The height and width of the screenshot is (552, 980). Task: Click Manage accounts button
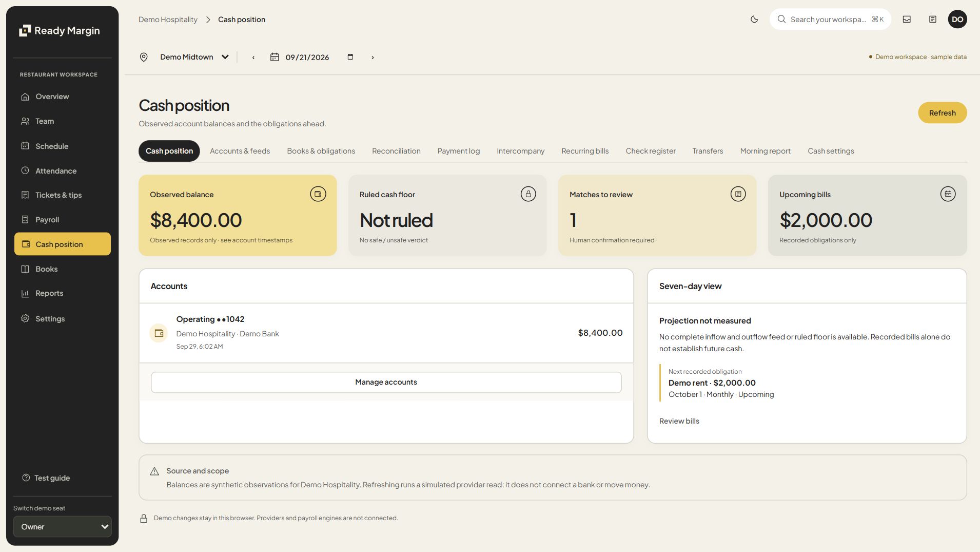pos(386,382)
